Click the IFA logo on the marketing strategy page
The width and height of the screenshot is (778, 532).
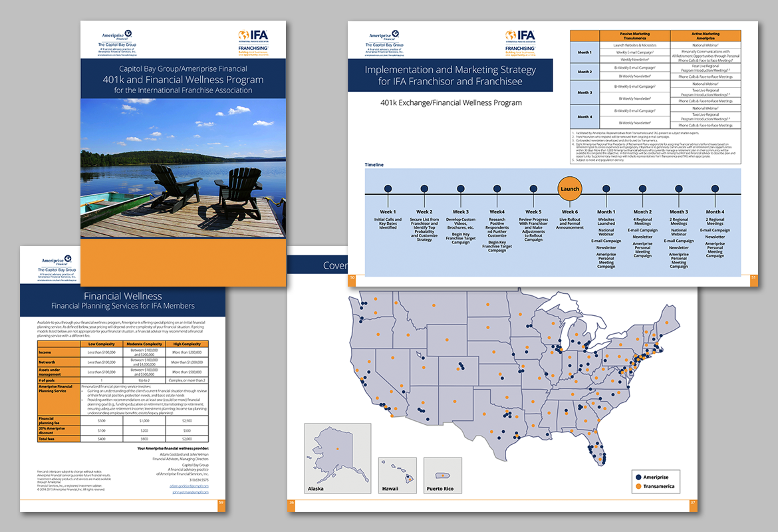point(519,40)
